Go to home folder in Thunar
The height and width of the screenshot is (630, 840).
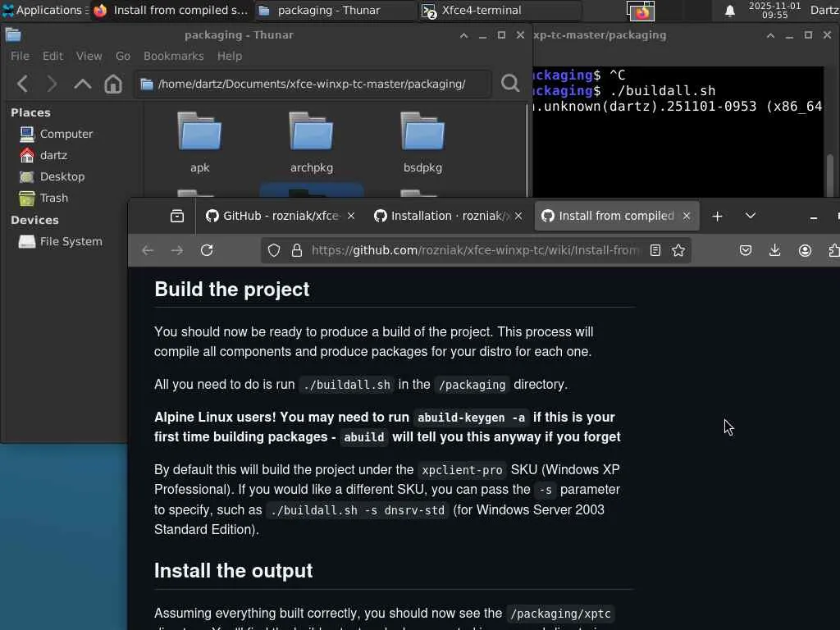click(x=113, y=84)
